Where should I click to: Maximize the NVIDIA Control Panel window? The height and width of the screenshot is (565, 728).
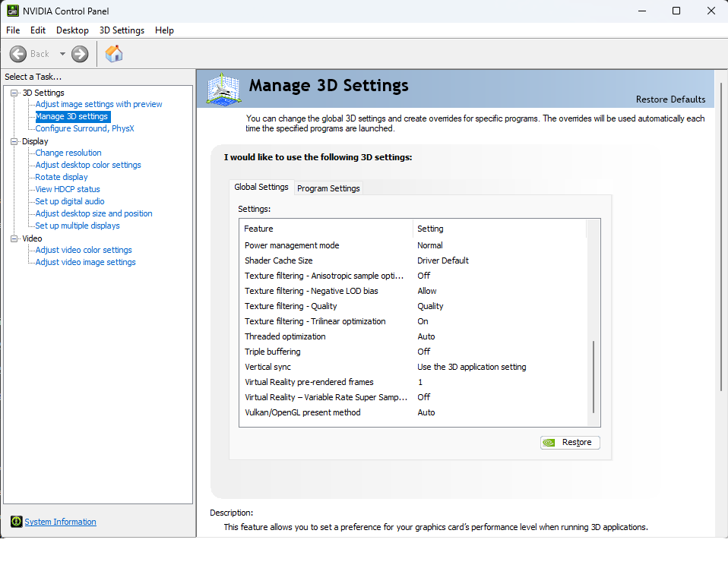tap(676, 11)
